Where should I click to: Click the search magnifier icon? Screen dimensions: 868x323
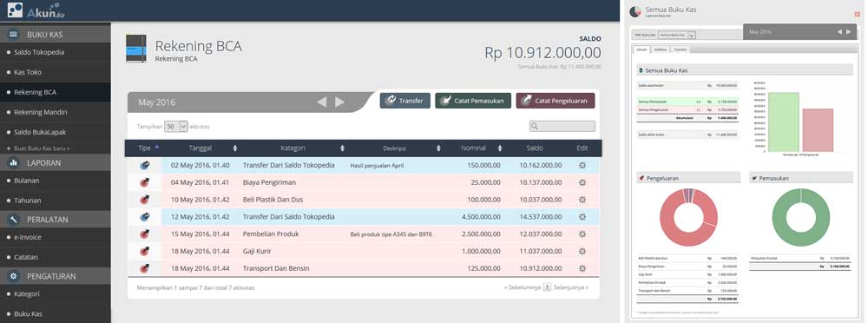(x=535, y=126)
